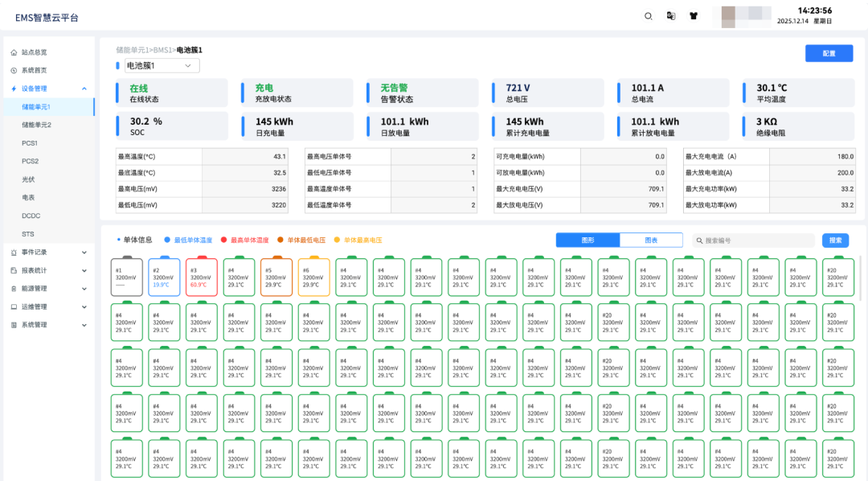Click the 搜索 button beside search box
868x481 pixels.
tap(835, 240)
